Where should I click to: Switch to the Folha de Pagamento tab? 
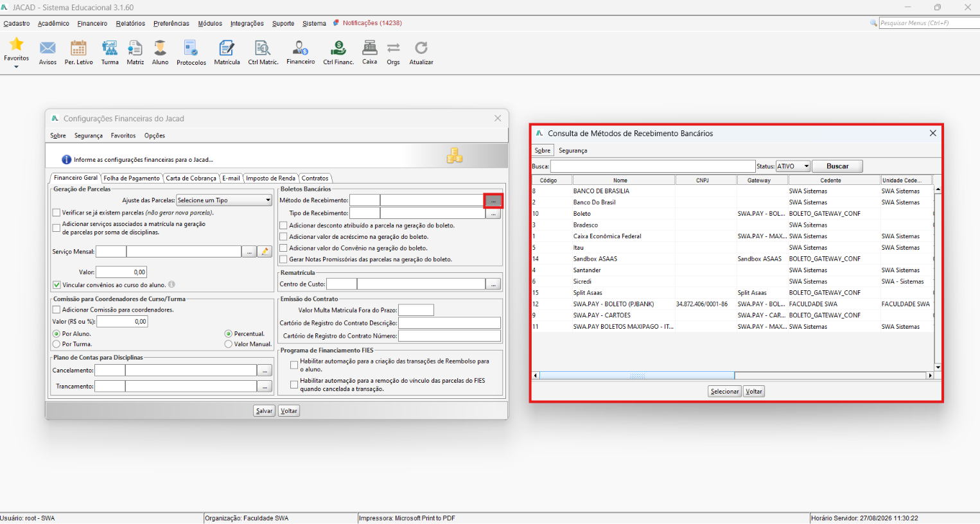point(132,179)
